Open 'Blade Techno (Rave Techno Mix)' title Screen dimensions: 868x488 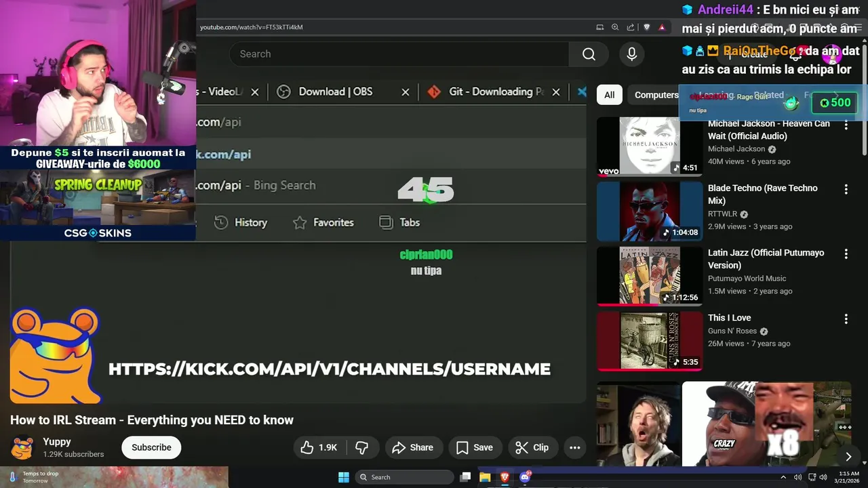[763, 195]
